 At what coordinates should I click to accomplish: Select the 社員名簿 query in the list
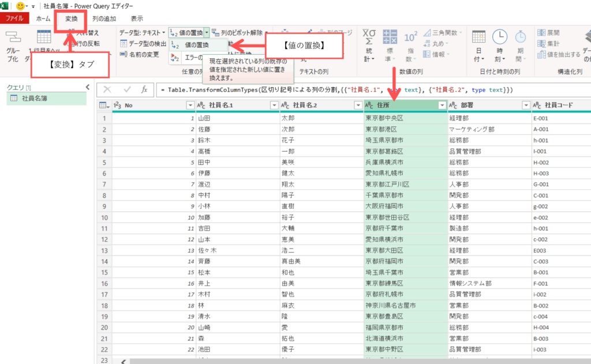coord(35,99)
